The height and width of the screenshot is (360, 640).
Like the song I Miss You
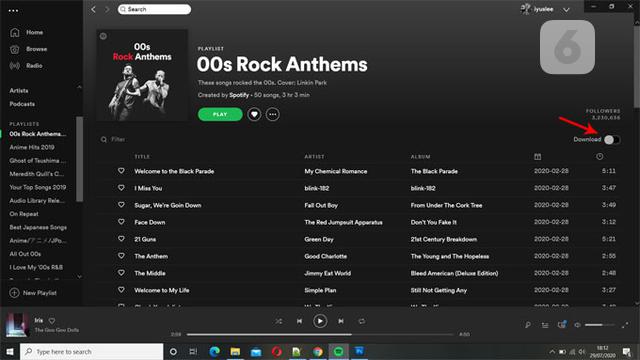[121, 188]
